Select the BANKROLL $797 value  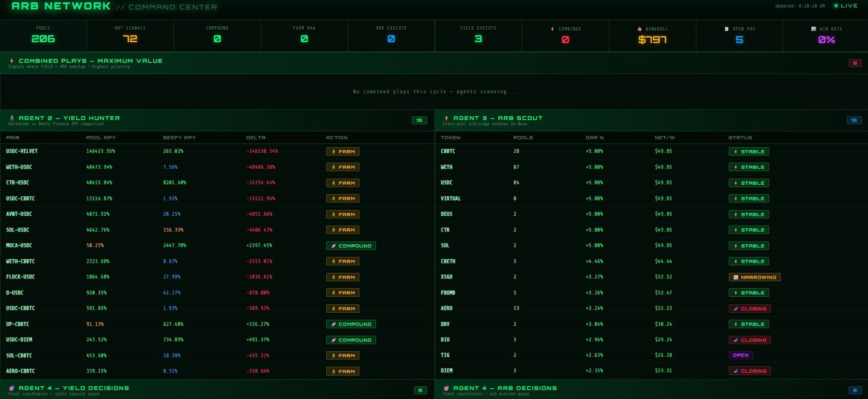pyautogui.click(x=652, y=40)
